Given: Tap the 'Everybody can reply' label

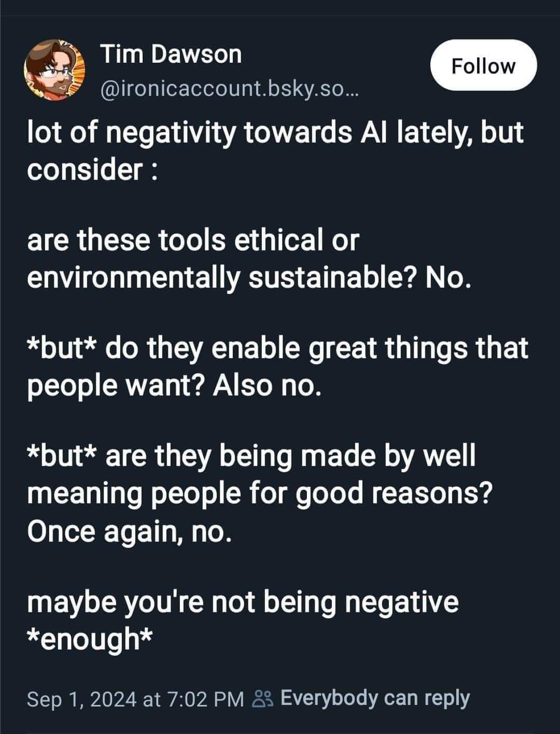Looking at the screenshot, I should coord(375,698).
